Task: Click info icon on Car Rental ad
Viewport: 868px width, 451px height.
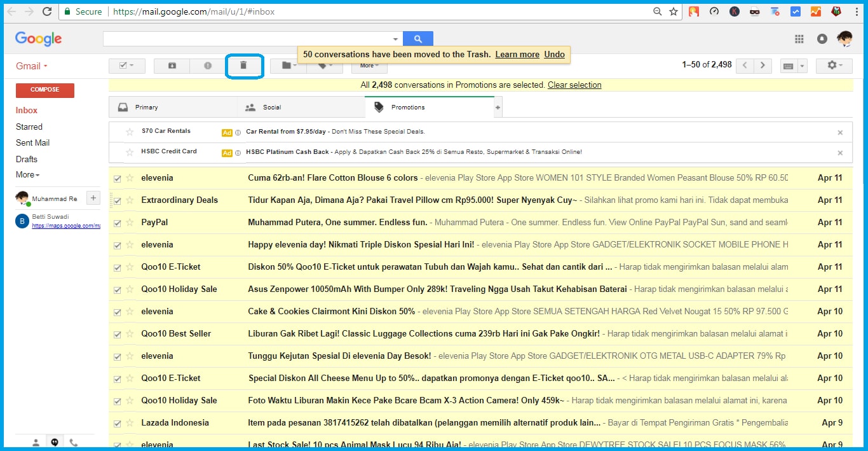Action: coord(238,132)
